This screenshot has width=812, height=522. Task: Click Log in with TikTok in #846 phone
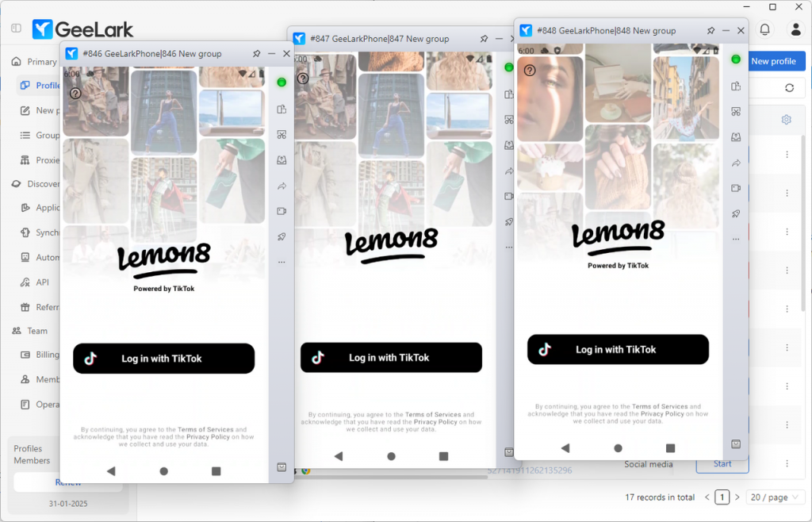point(163,359)
